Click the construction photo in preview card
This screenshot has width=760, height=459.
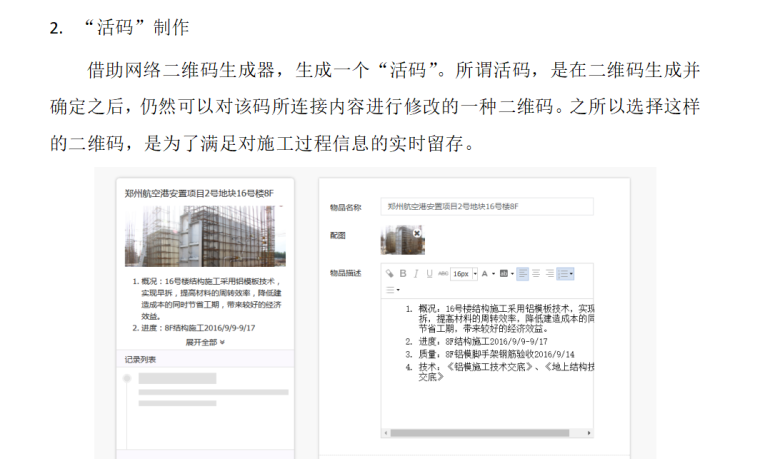click(x=204, y=236)
